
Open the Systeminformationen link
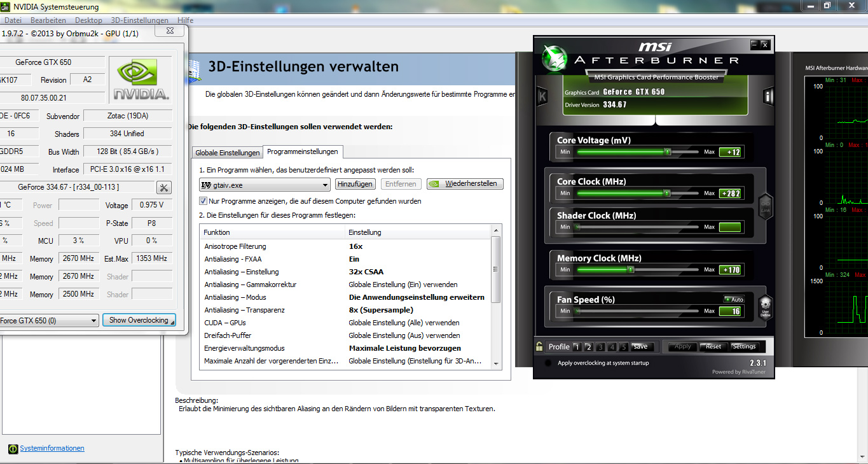click(x=52, y=449)
